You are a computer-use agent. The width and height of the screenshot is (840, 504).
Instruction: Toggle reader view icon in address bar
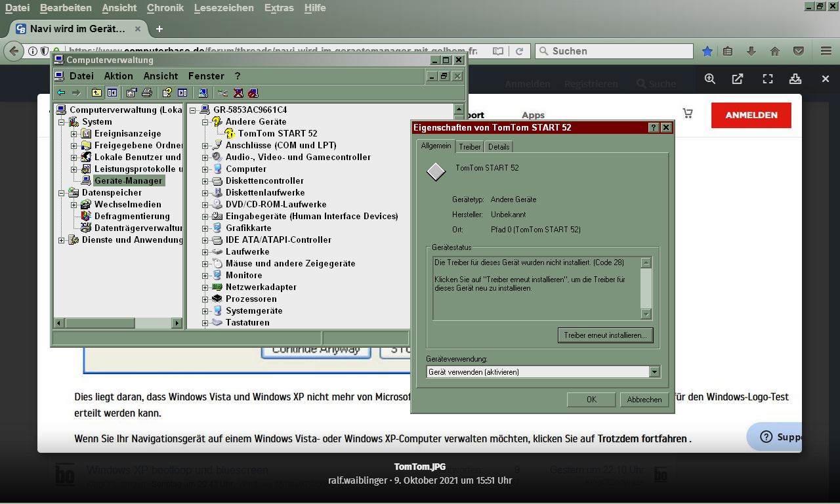pyautogui.click(x=498, y=51)
